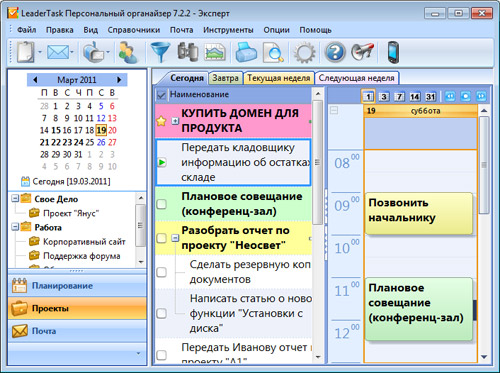Switch calendar to 31-day view
Screen dimensions: 500x373
430,97
